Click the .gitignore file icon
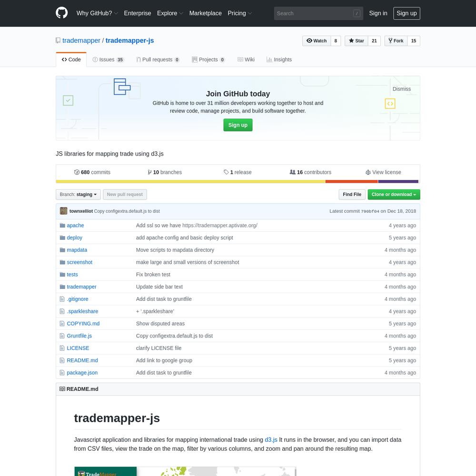The height and width of the screenshot is (476, 476). pos(62,299)
